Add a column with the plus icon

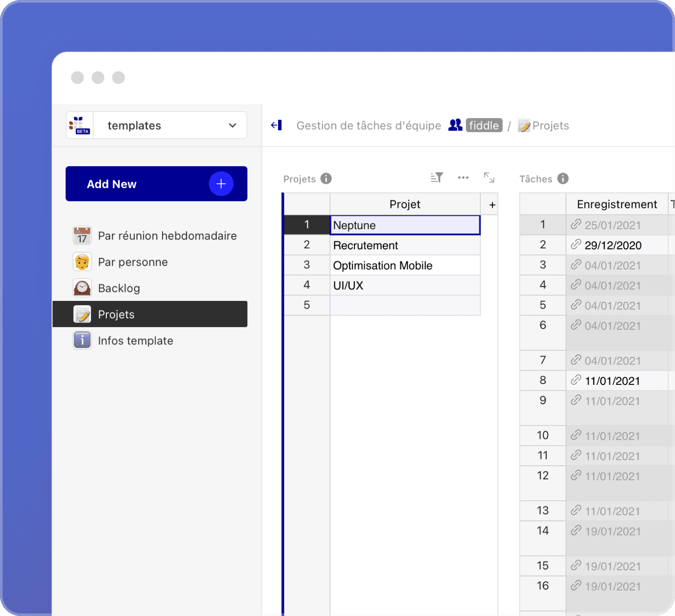click(x=492, y=205)
